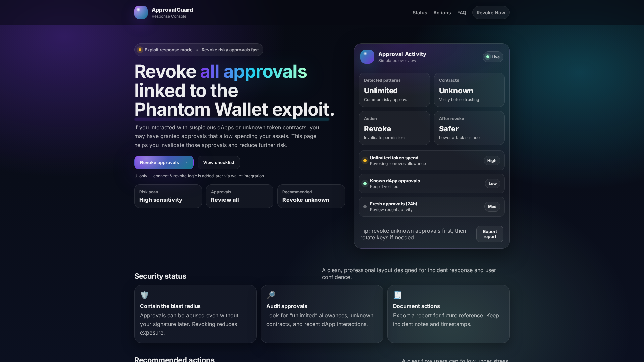644x362 pixels.
Task: Click the Exploit response mode pill text
Action: 168,50
